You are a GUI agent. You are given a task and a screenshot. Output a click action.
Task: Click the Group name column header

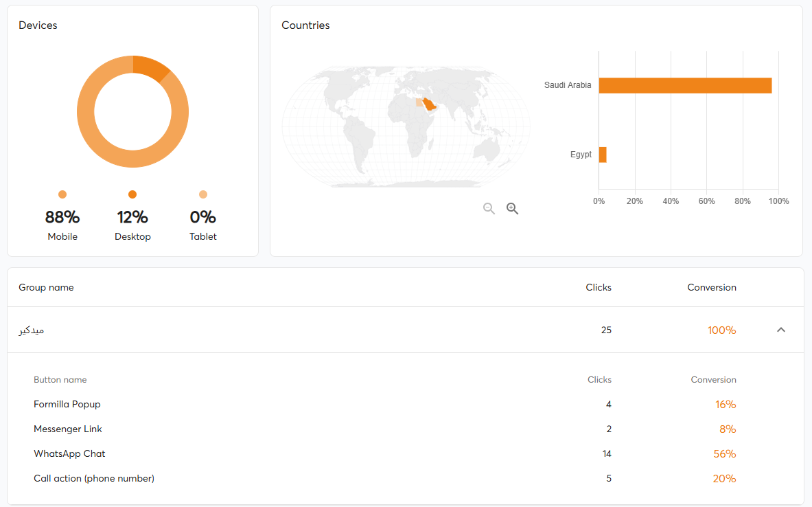[46, 287]
